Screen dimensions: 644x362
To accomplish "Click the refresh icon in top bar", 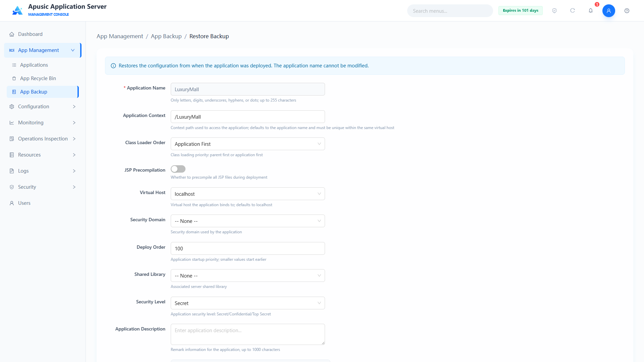I will click(x=573, y=11).
